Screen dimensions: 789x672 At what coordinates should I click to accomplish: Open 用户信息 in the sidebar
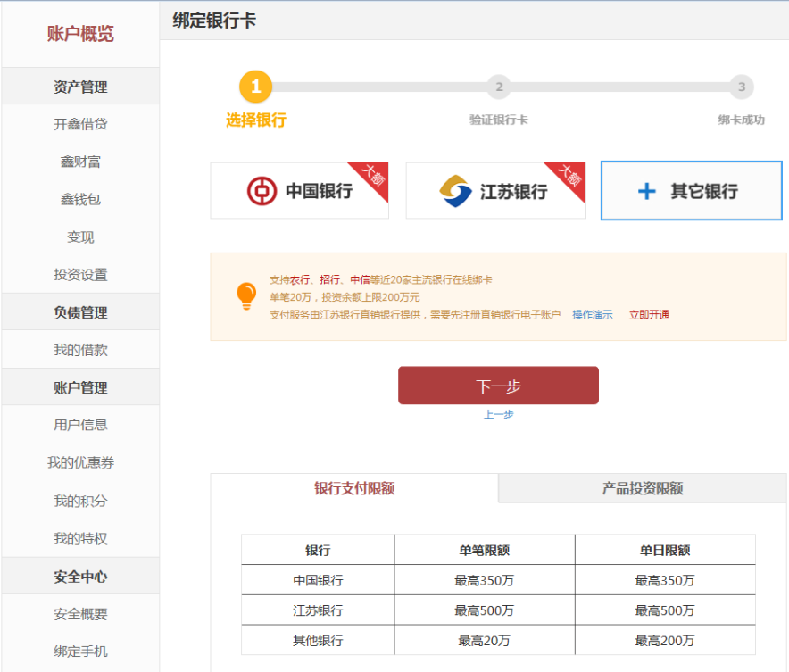80,425
